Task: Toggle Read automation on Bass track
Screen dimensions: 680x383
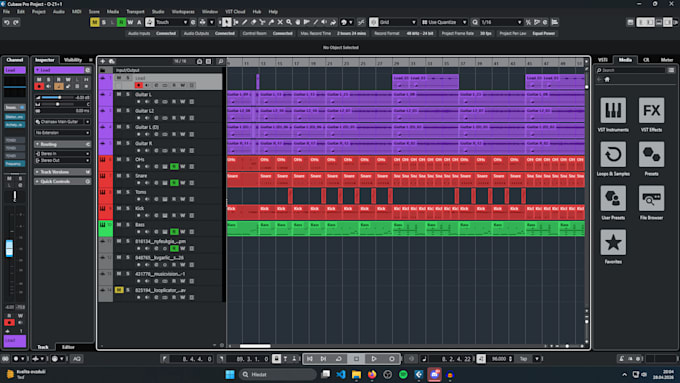Action: tap(174, 232)
